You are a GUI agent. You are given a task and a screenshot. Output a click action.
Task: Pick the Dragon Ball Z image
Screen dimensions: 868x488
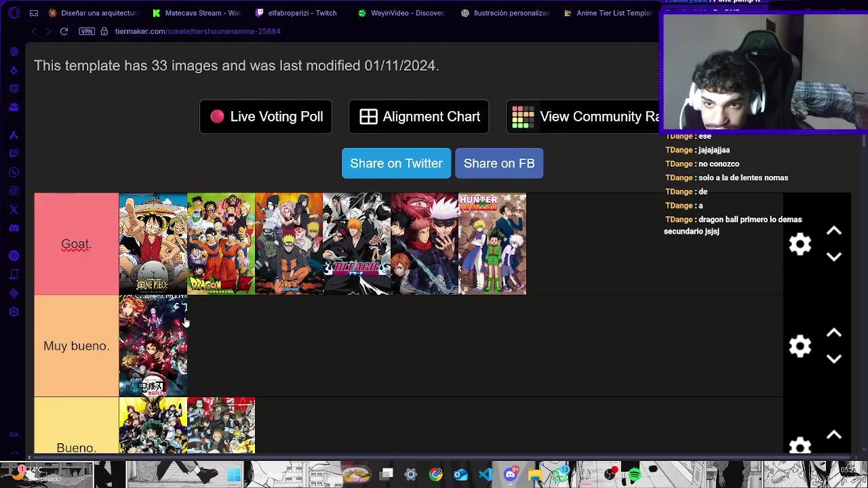click(221, 244)
